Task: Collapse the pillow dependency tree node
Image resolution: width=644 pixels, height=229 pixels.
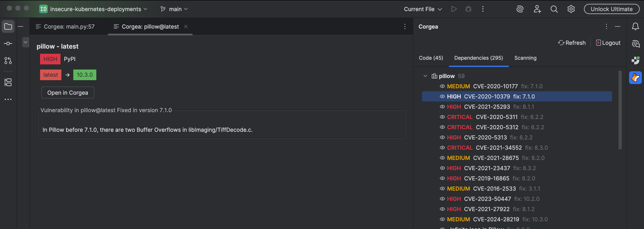Action: point(425,76)
